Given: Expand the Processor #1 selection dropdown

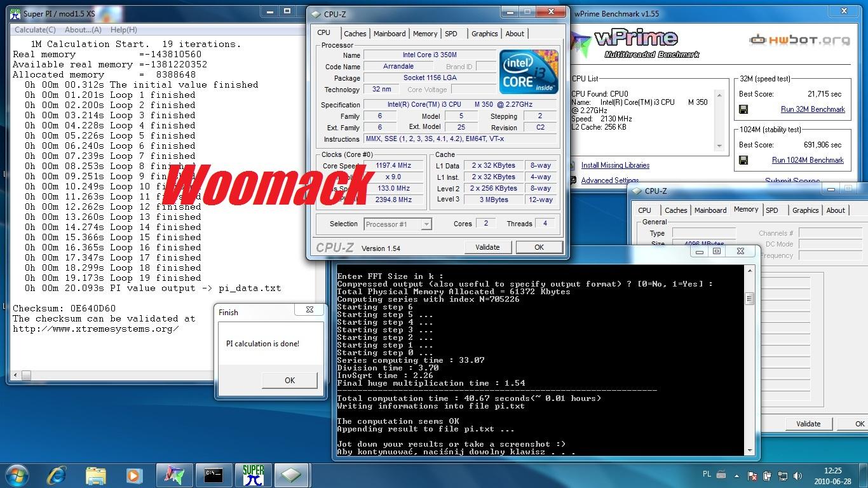Looking at the screenshot, I should (398, 224).
